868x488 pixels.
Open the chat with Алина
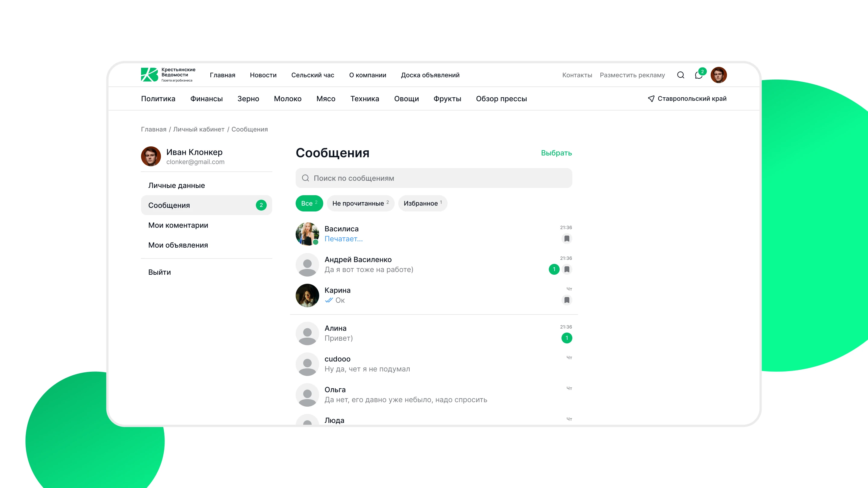pos(434,333)
